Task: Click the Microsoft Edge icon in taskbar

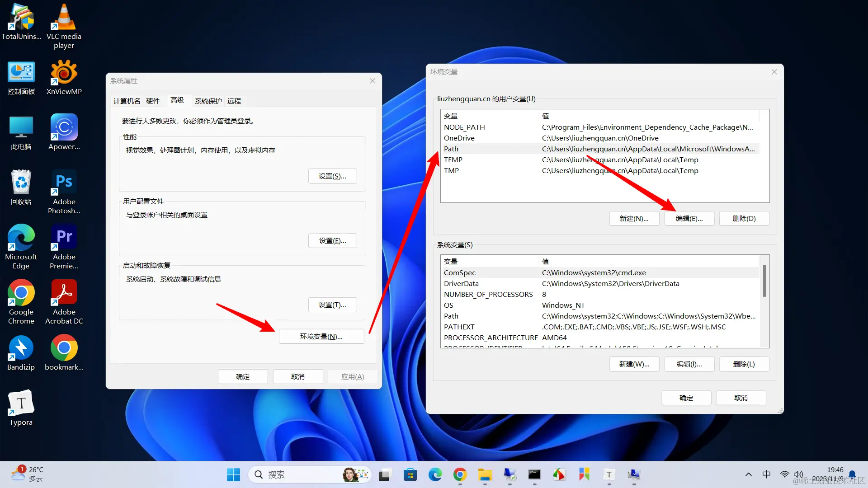Action: coord(435,474)
